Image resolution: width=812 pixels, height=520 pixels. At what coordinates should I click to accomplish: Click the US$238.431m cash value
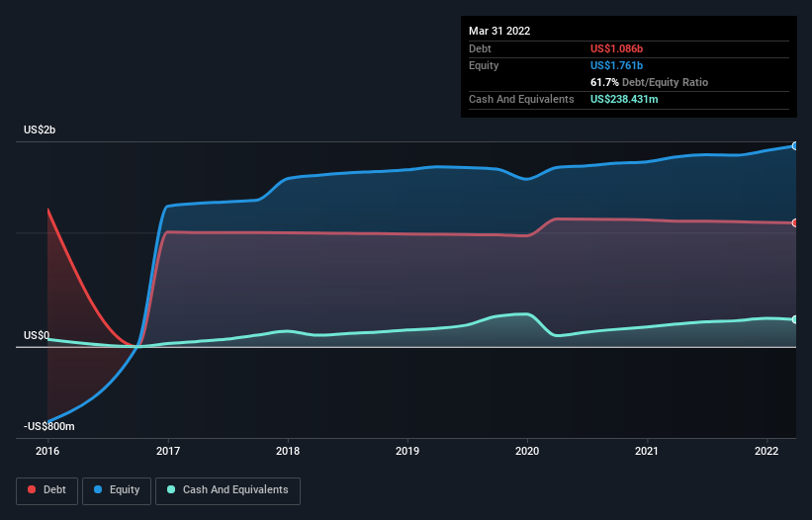click(624, 99)
